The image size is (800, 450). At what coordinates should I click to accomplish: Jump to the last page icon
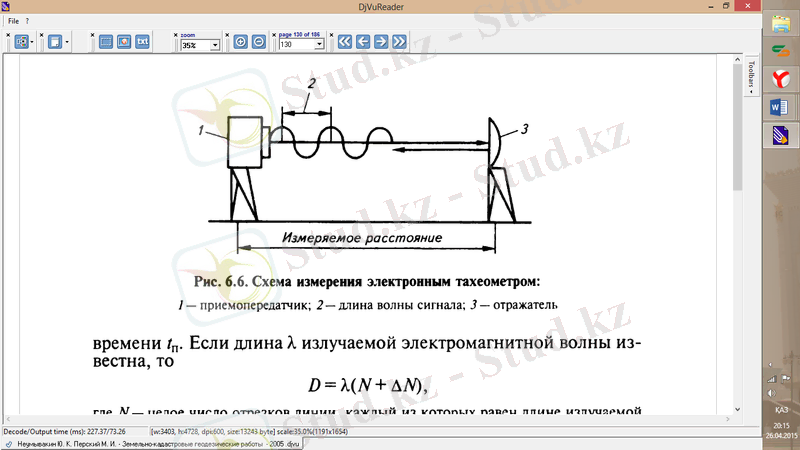pyautogui.click(x=399, y=42)
